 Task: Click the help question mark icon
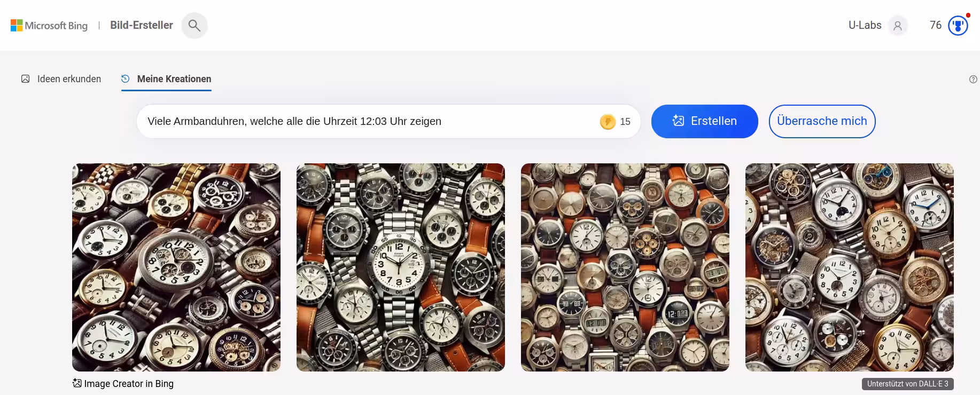pyautogui.click(x=973, y=80)
